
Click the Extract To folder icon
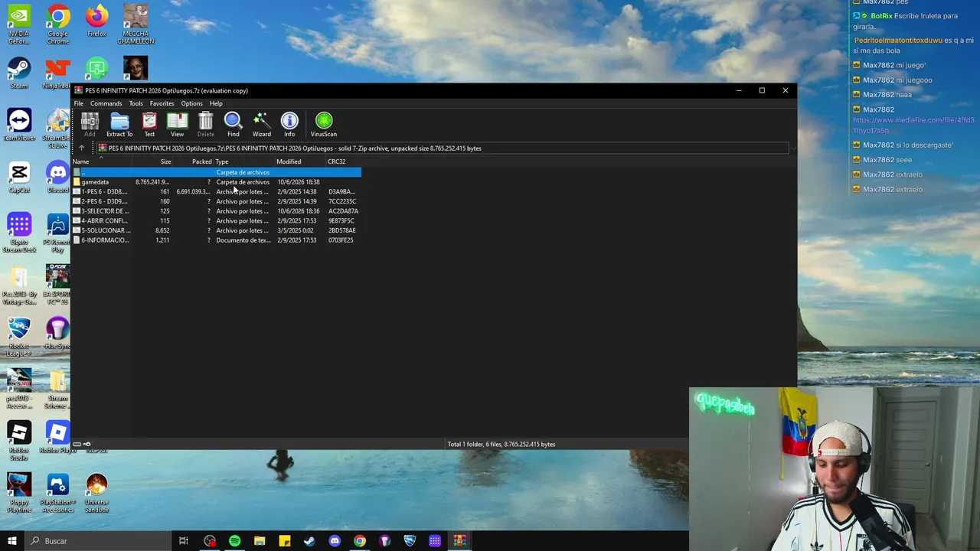119,125
